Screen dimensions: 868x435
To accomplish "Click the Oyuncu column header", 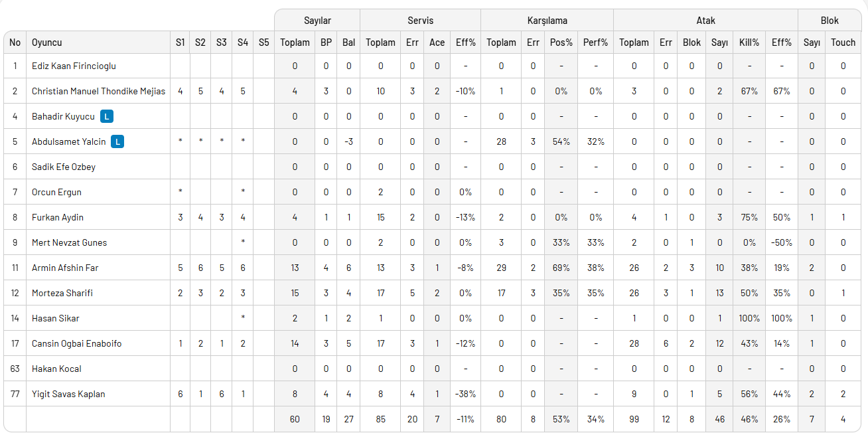I will coord(47,43).
